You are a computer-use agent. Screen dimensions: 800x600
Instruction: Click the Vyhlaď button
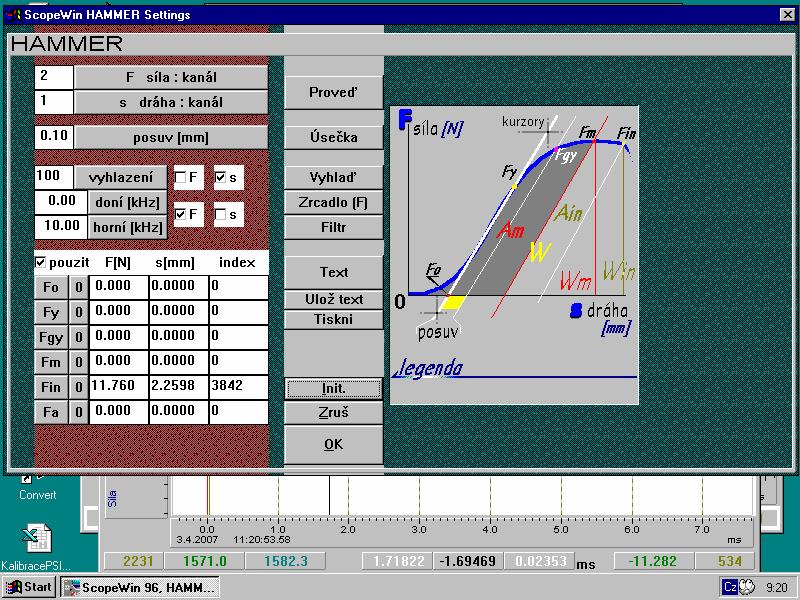(x=334, y=177)
